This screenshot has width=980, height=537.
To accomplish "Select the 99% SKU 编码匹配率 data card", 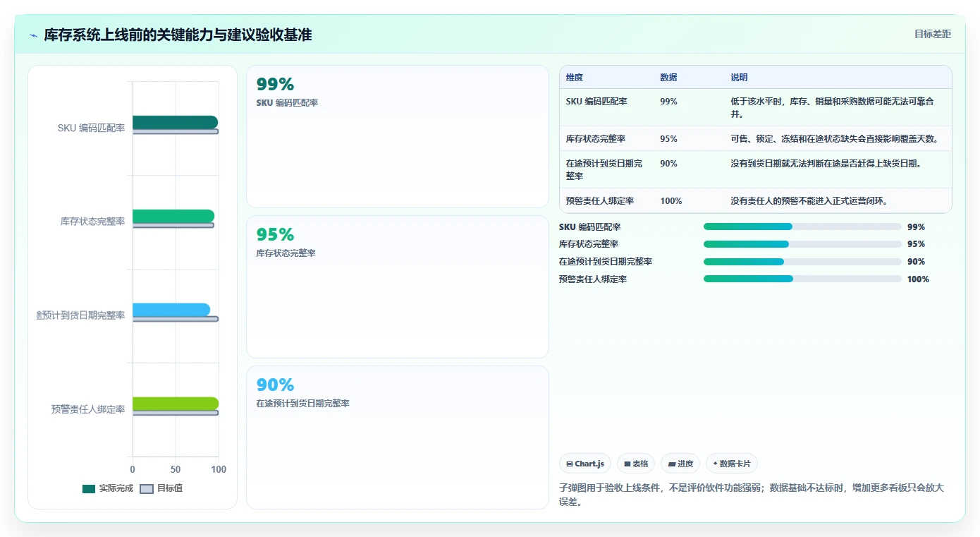I will click(x=398, y=136).
